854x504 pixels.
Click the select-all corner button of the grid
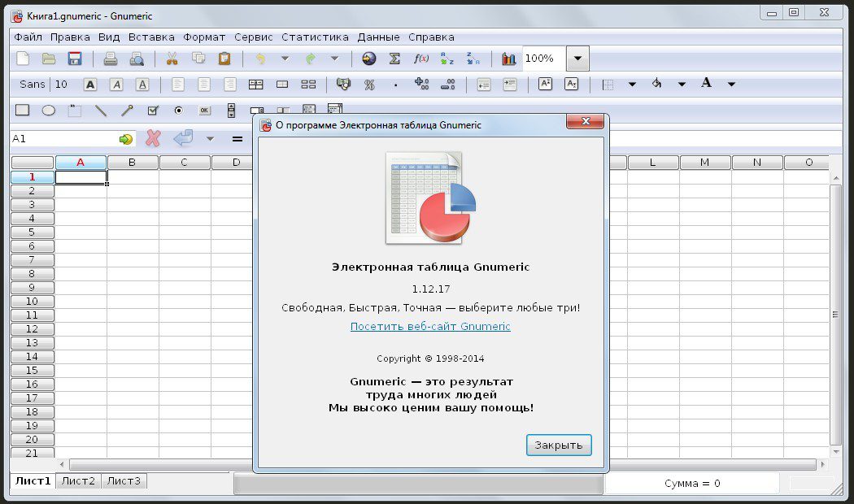(33, 163)
